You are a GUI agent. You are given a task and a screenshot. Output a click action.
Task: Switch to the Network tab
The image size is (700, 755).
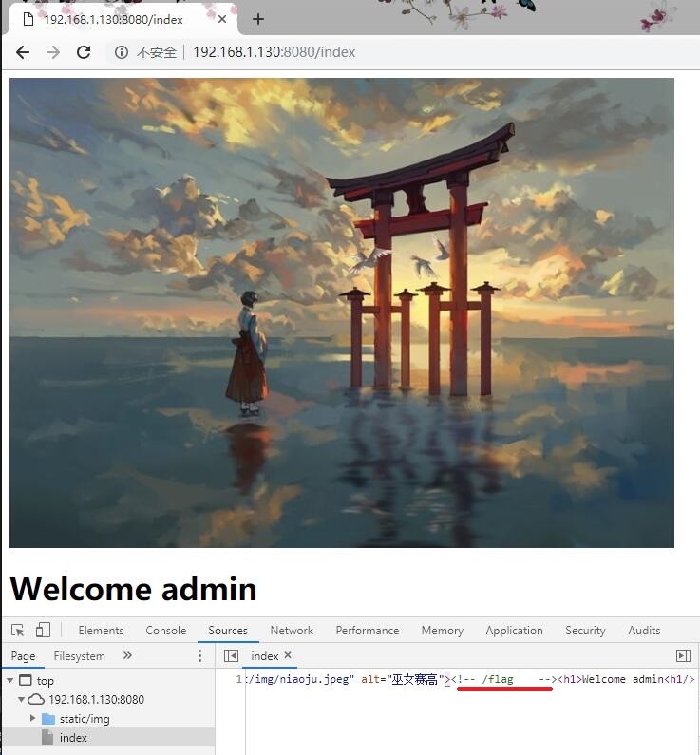point(292,631)
